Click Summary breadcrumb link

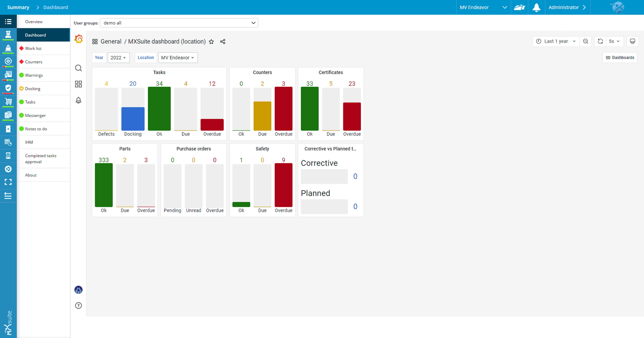[x=18, y=7]
